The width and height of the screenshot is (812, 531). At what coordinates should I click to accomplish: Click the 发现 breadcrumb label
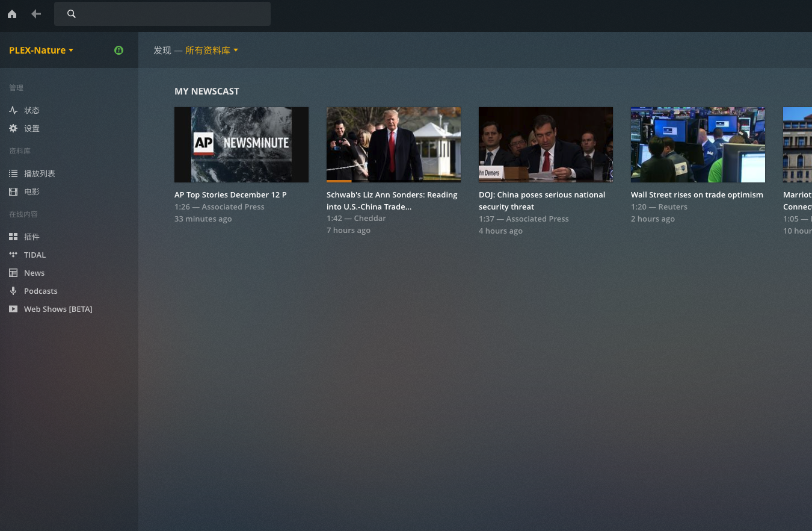[162, 51]
